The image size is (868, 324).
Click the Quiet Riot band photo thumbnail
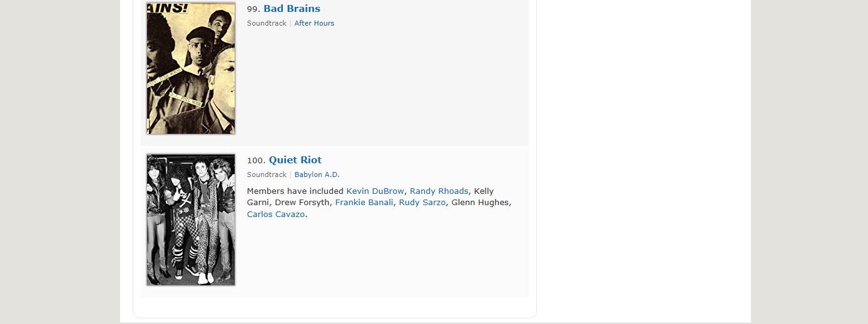tap(191, 220)
